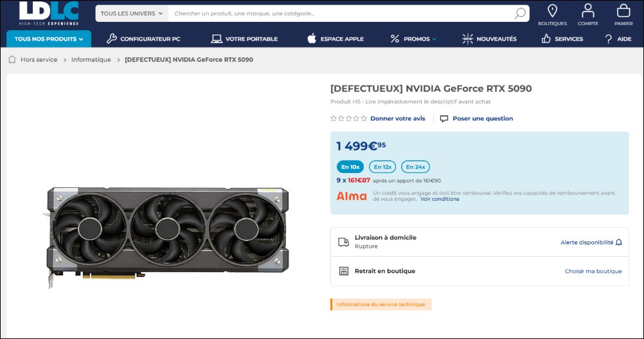Open the Compte user icon

pyautogui.click(x=587, y=11)
